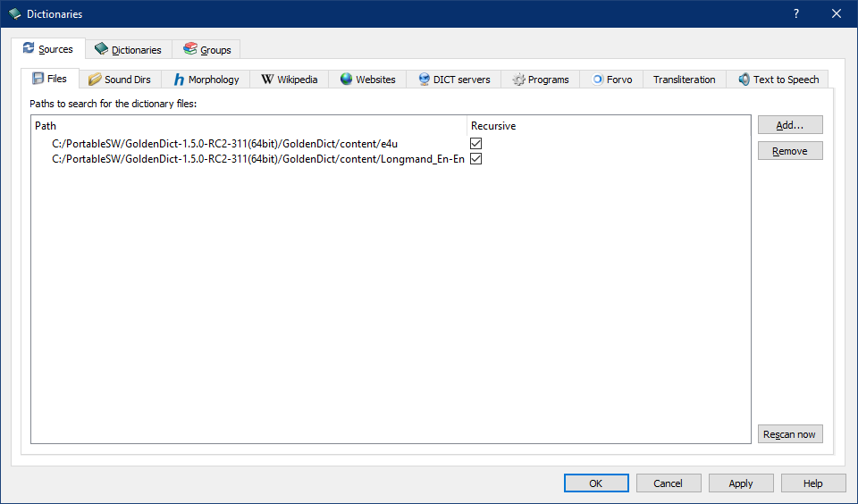Click the floppy disk Files icon
Image resolution: width=858 pixels, height=504 pixels.
(38, 79)
